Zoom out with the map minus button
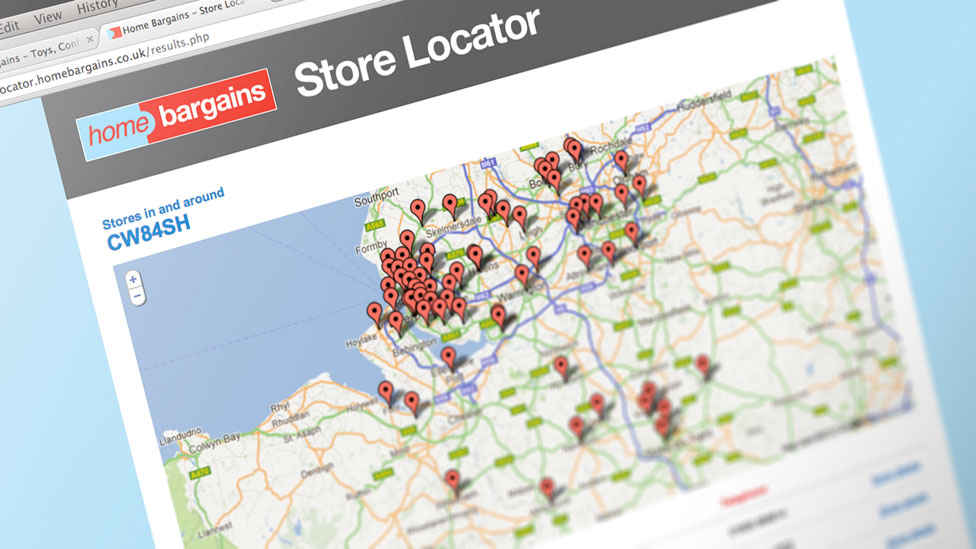The image size is (976, 549). 138,296
